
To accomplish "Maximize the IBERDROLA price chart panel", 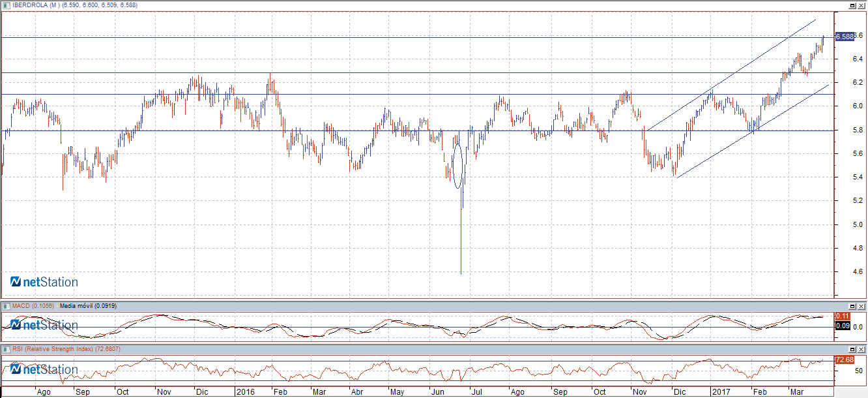I will [x=852, y=5].
